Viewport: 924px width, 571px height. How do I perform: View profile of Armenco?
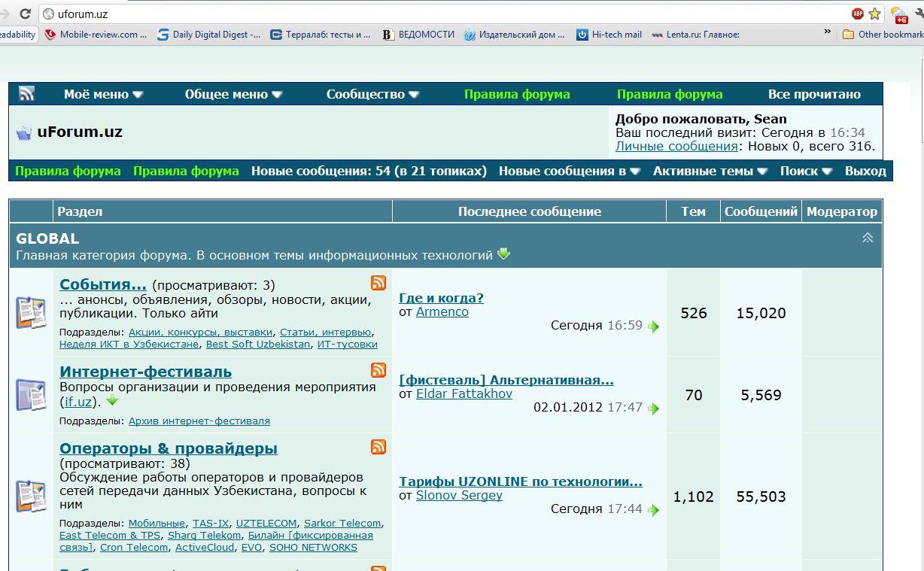(x=442, y=311)
